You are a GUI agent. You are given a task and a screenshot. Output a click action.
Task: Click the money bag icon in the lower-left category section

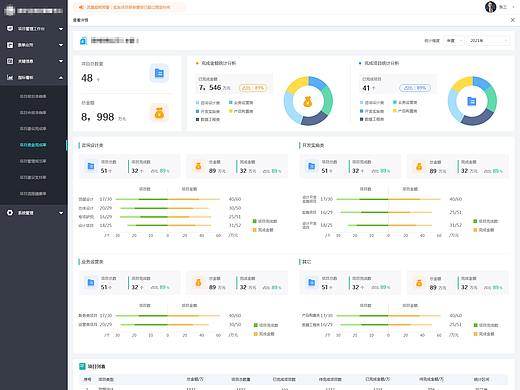[x=198, y=283]
